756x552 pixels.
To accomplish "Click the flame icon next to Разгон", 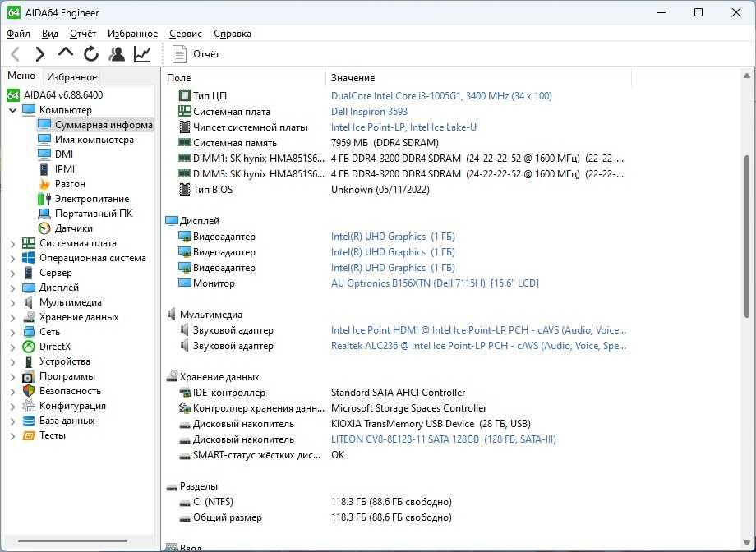I will point(44,184).
